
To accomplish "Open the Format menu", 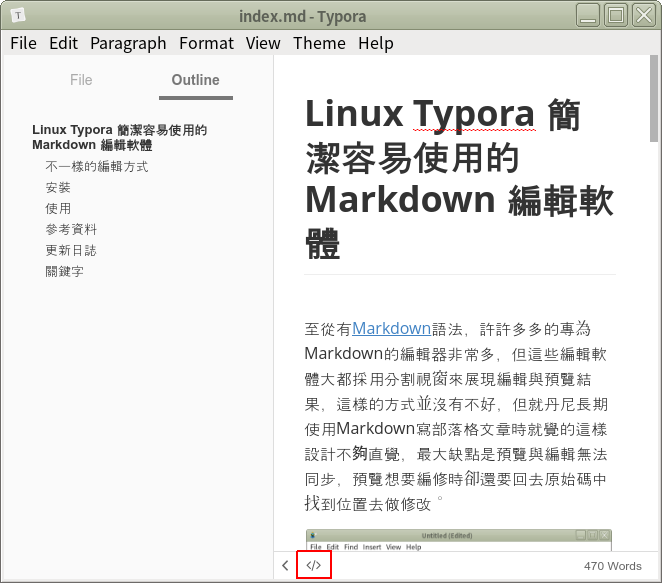I will (x=206, y=43).
